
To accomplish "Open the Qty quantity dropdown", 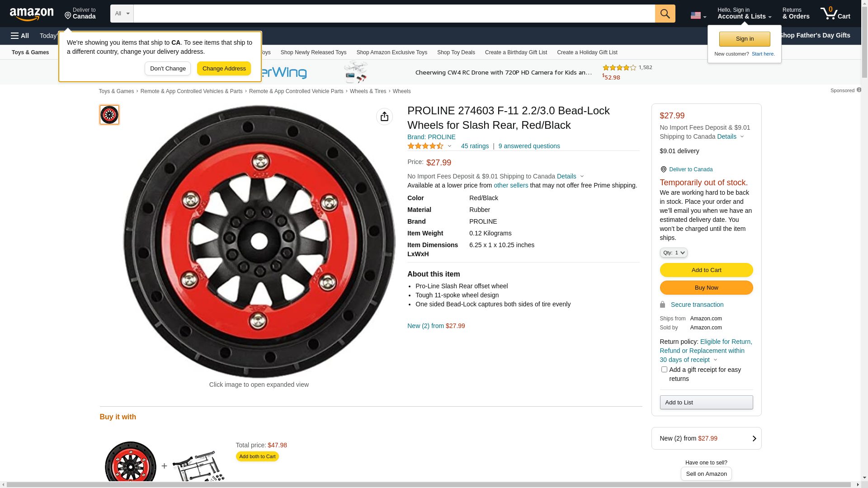I will point(674,253).
